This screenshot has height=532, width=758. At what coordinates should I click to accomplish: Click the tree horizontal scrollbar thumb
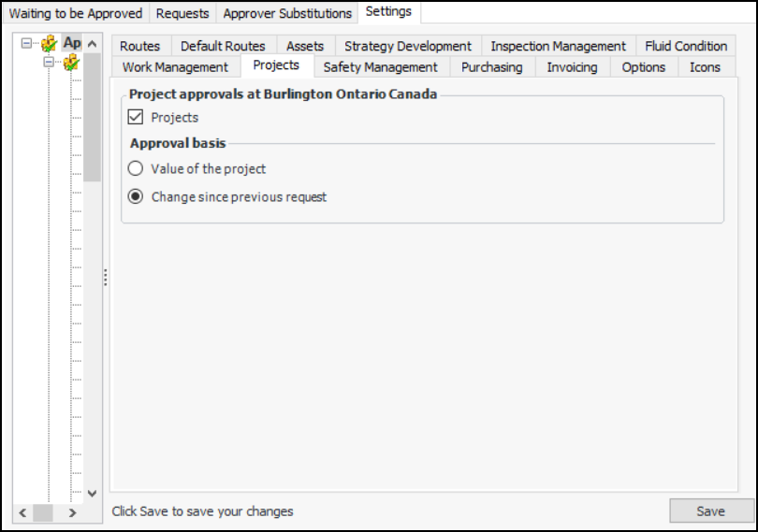coord(43,512)
